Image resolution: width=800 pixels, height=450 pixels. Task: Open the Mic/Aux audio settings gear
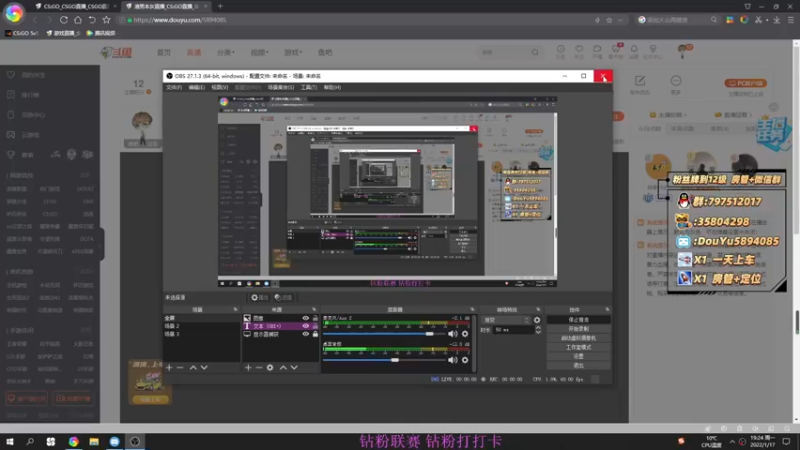pos(465,334)
